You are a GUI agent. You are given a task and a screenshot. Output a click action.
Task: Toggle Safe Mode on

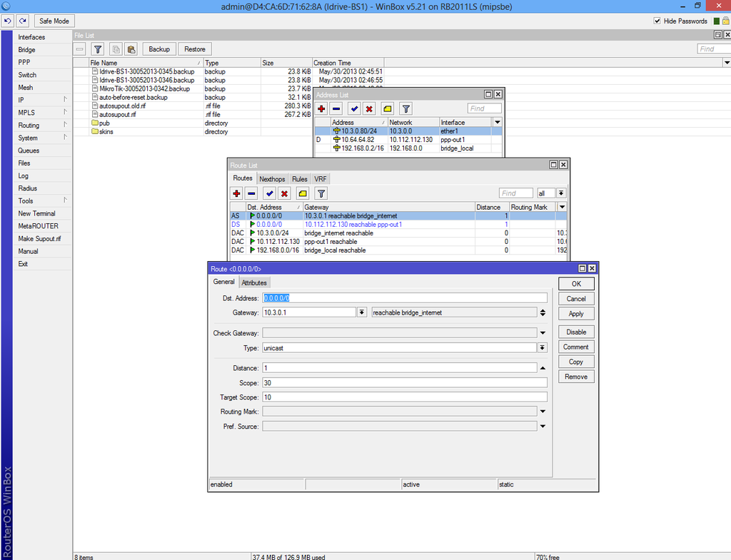54,21
